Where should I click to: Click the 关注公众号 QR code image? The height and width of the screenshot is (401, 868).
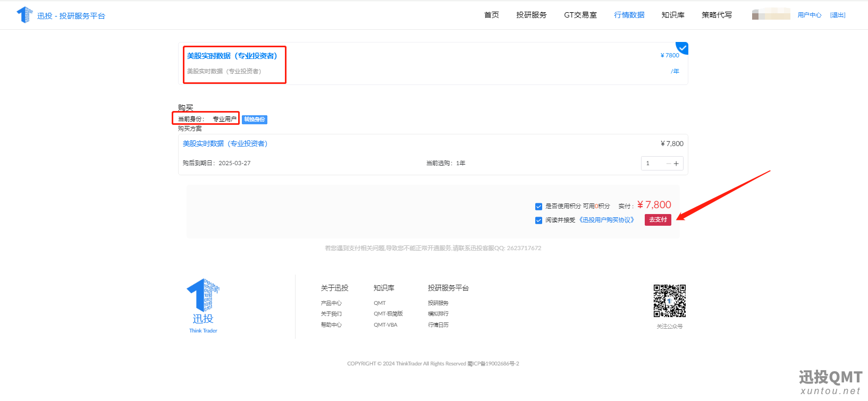670,301
